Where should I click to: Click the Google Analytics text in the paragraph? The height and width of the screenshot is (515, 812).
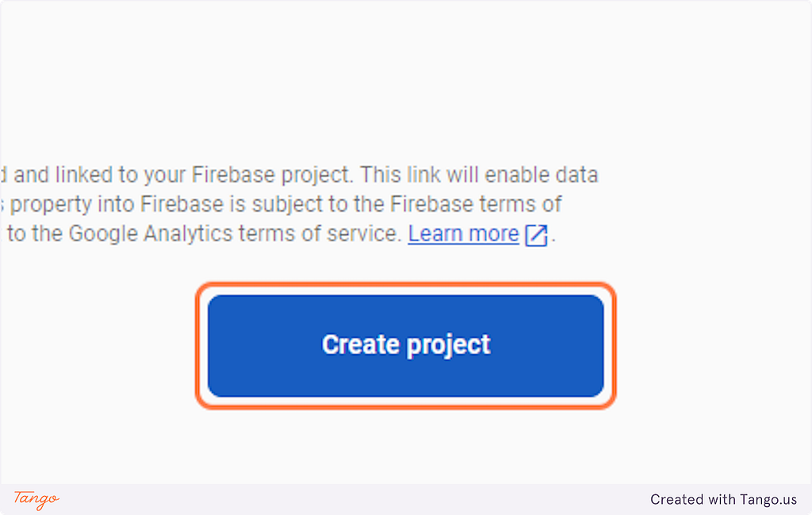[x=151, y=233]
